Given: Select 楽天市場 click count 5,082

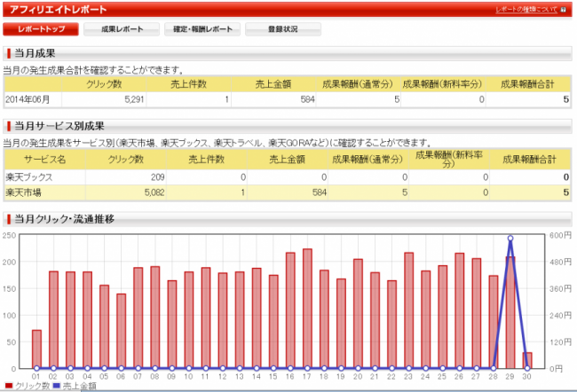Looking at the screenshot, I should pyautogui.click(x=154, y=192).
